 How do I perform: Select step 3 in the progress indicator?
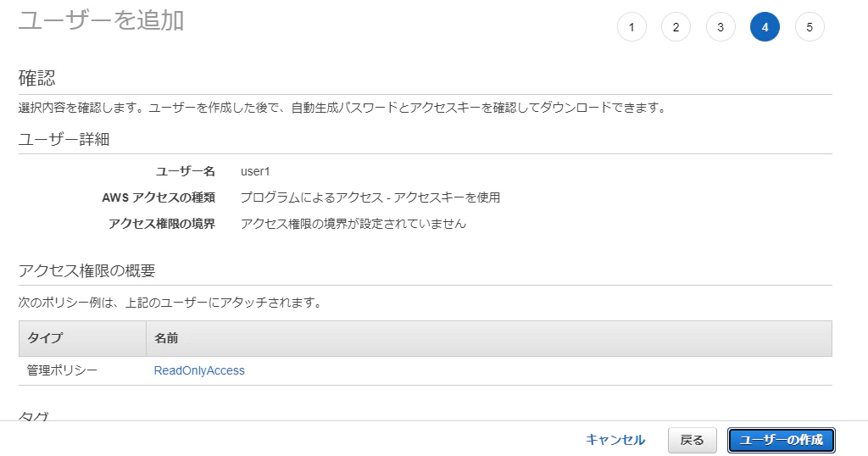click(x=721, y=27)
